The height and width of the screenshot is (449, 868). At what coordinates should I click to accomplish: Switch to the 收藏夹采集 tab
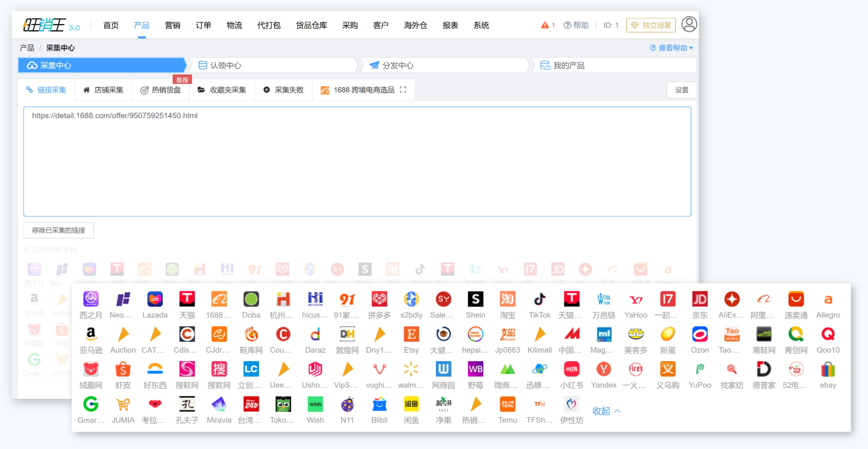click(x=222, y=90)
